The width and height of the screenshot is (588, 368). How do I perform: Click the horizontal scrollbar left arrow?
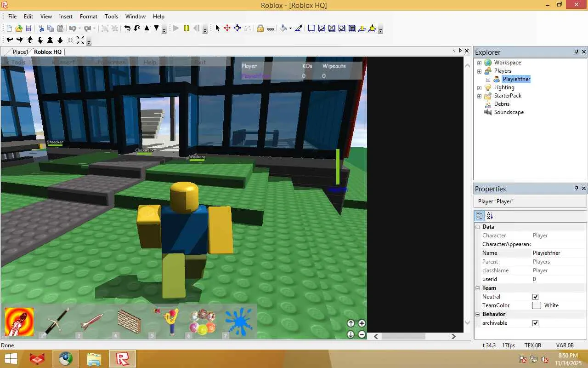tap(376, 336)
